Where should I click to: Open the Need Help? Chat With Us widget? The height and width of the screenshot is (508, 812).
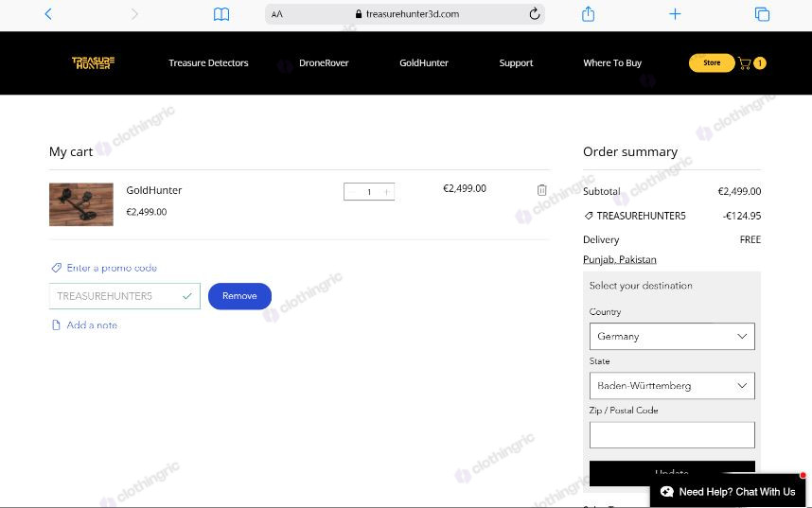click(x=728, y=491)
